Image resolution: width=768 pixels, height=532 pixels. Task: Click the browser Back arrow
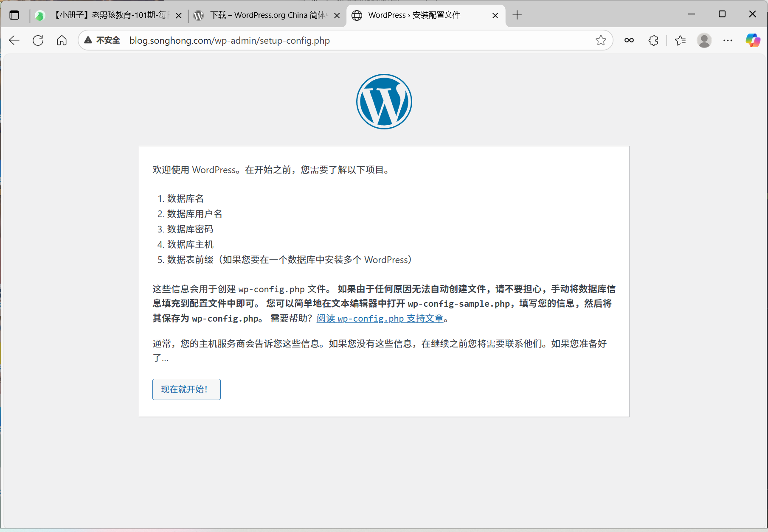(x=14, y=40)
